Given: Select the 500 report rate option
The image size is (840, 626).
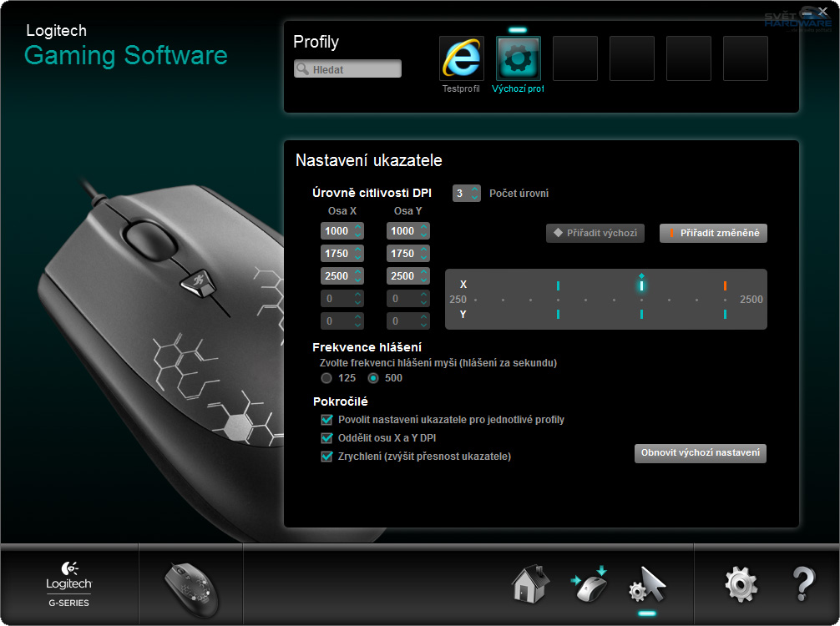Looking at the screenshot, I should pos(373,378).
